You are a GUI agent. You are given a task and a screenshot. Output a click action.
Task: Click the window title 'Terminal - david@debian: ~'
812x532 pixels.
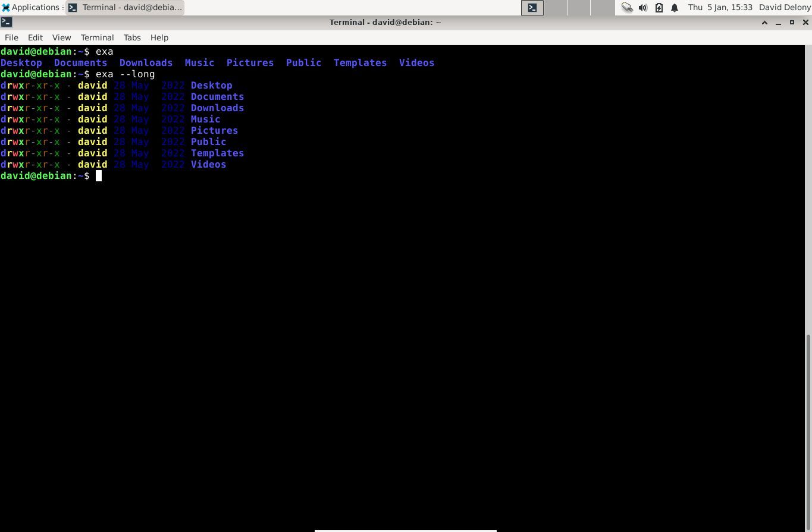click(x=385, y=23)
